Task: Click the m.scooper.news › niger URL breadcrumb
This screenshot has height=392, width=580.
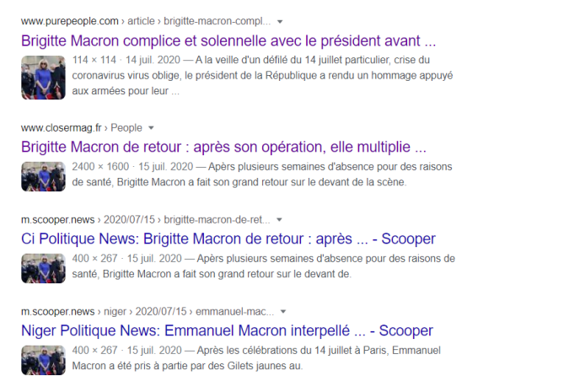Action: pyautogui.click(x=148, y=311)
